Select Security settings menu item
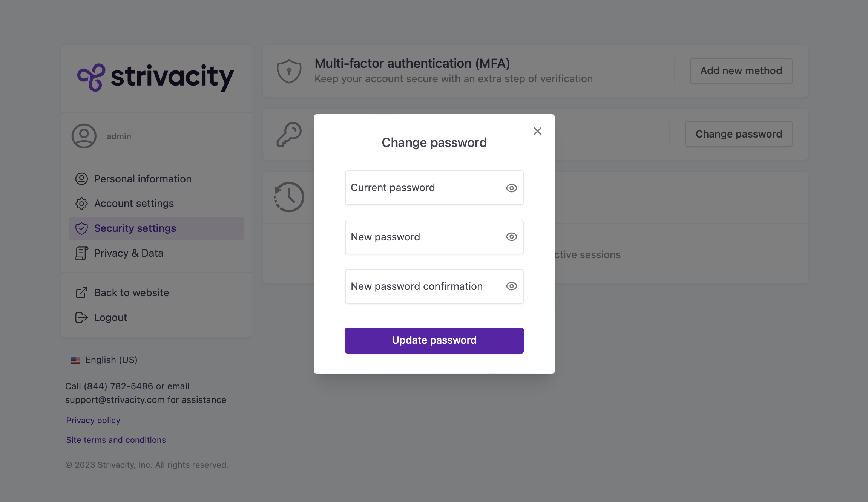 click(x=135, y=228)
